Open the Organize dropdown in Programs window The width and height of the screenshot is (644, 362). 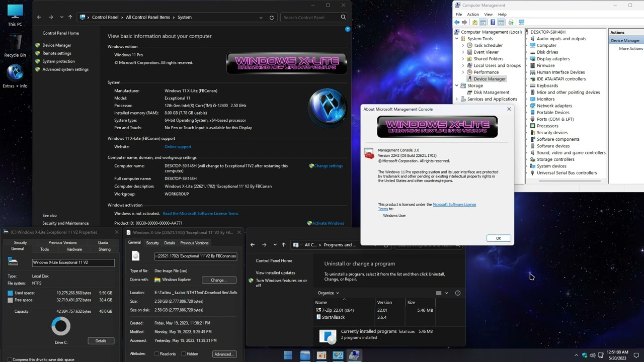click(329, 293)
